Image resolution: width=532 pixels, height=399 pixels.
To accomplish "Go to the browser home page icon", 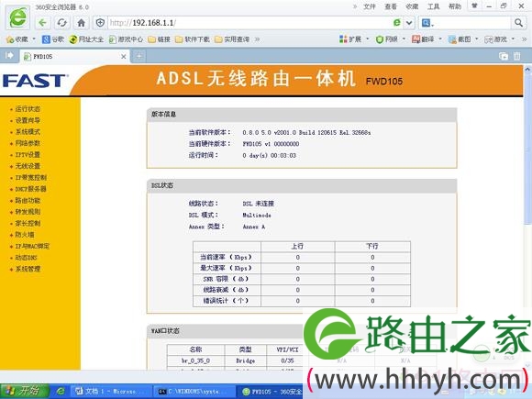I will 81,23.
